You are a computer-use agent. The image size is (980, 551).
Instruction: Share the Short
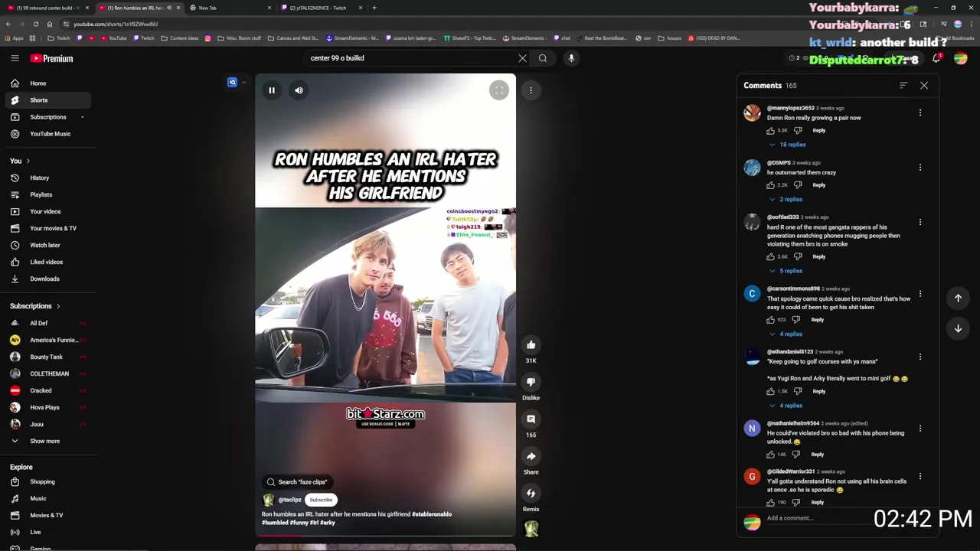tap(531, 456)
